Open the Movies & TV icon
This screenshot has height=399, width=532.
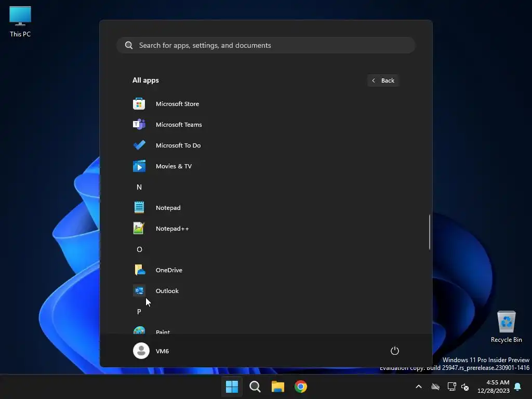[139, 166]
